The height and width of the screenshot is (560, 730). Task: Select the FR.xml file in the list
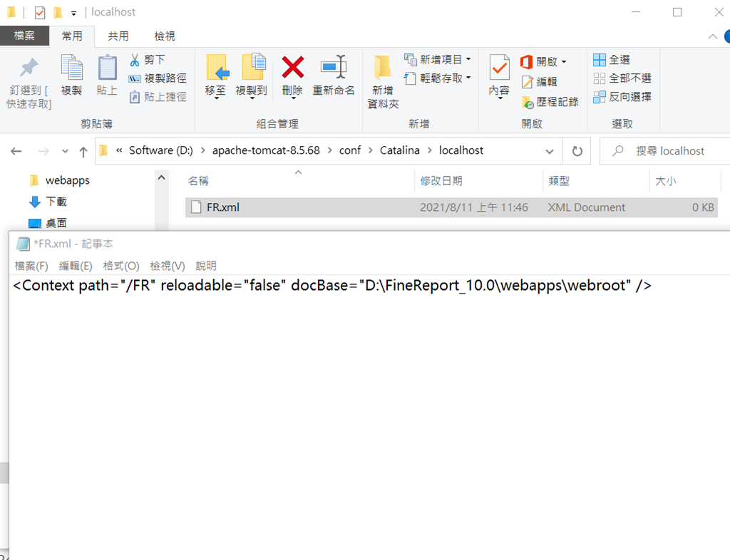pyautogui.click(x=221, y=207)
